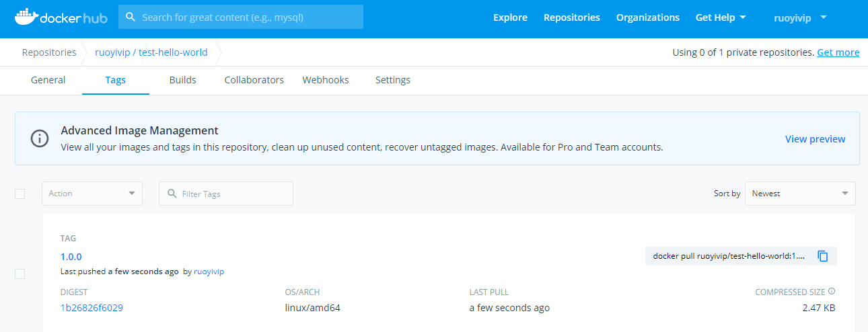Open the Action dropdown
Screen dimensions: 868x332
pyautogui.click(x=92, y=194)
